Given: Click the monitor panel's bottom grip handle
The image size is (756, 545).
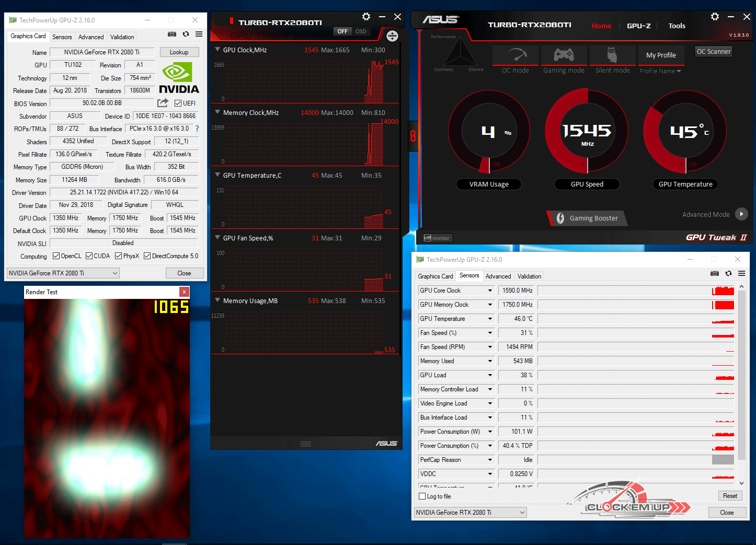Looking at the screenshot, I should point(306,444).
